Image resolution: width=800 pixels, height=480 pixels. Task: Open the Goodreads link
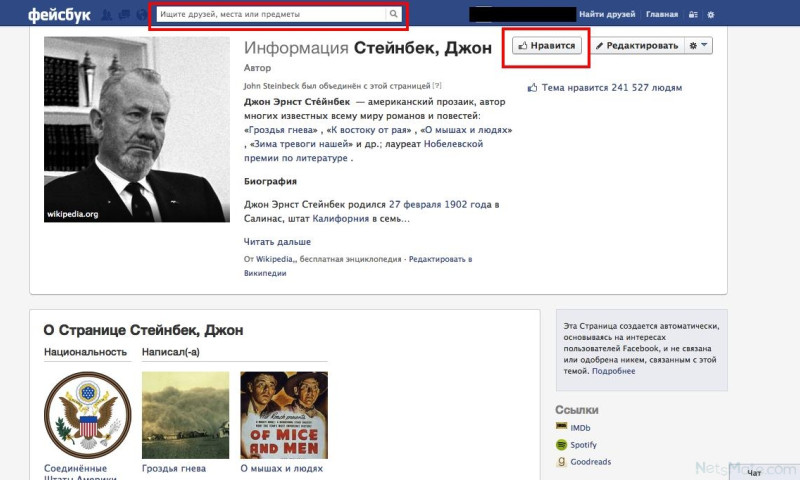(x=590, y=462)
